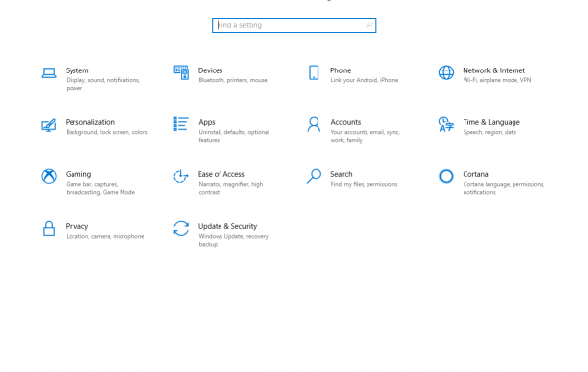
Task: Select the Cortana circle icon
Action: point(446,176)
